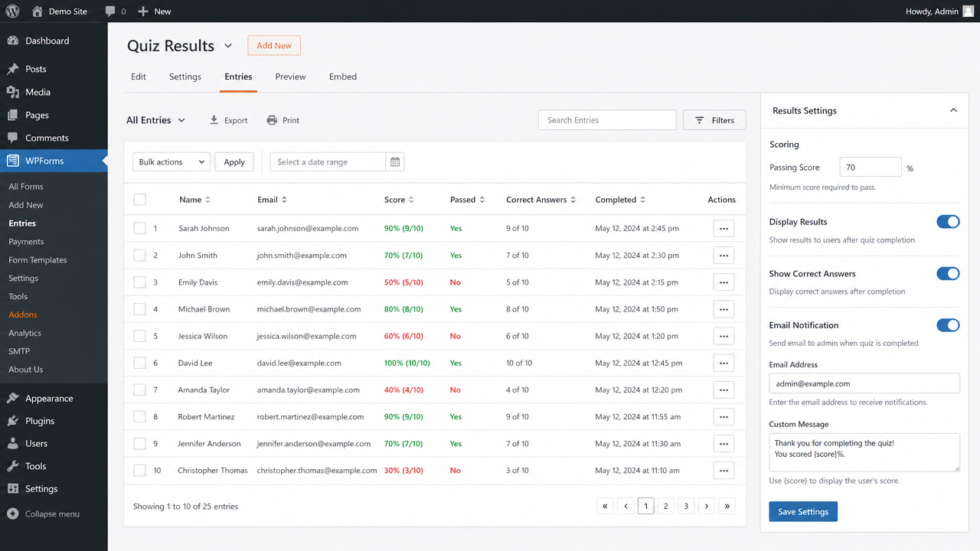The width and height of the screenshot is (980, 551).
Task: Click the Filters funnel icon
Action: click(x=699, y=120)
